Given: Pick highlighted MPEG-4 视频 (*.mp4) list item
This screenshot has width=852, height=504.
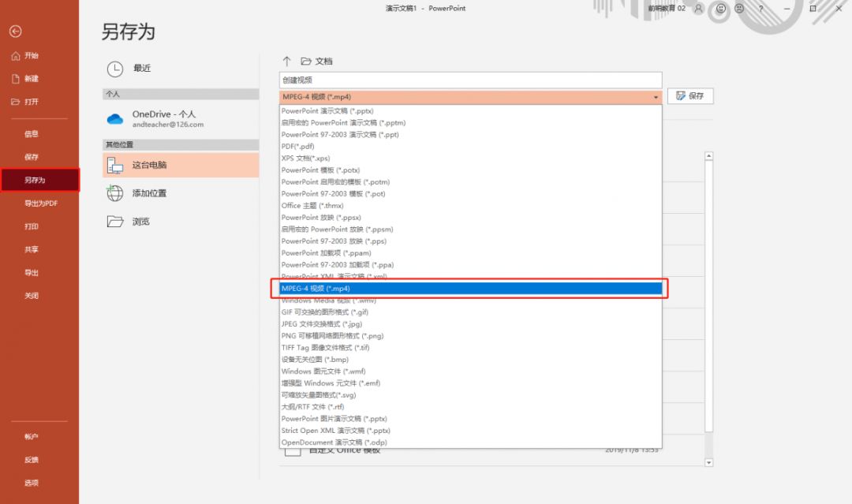Looking at the screenshot, I should click(x=470, y=289).
